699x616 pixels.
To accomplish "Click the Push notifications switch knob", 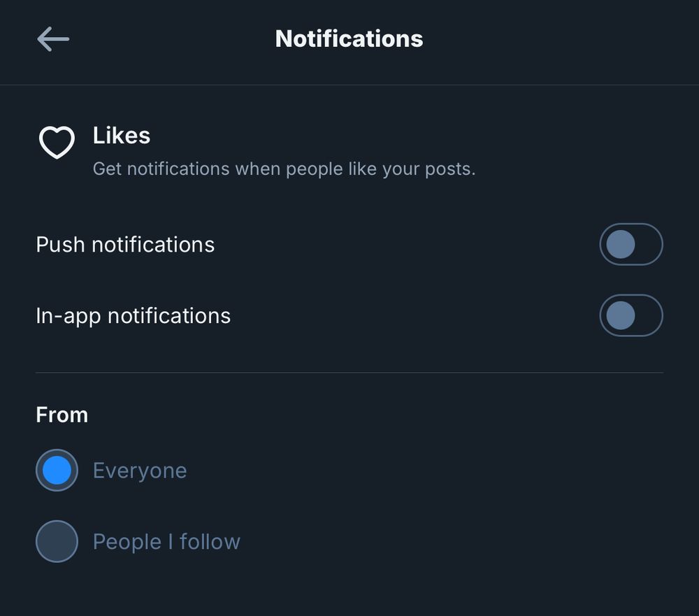I will [621, 245].
